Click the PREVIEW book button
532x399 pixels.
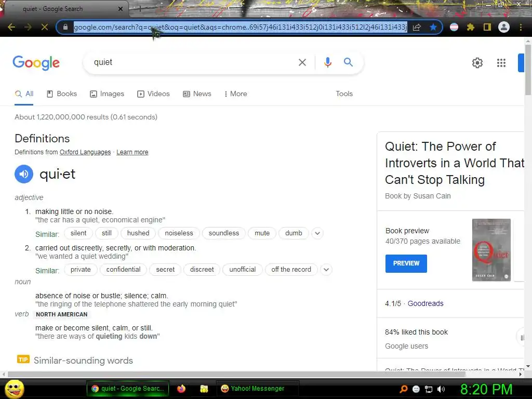coord(406,263)
